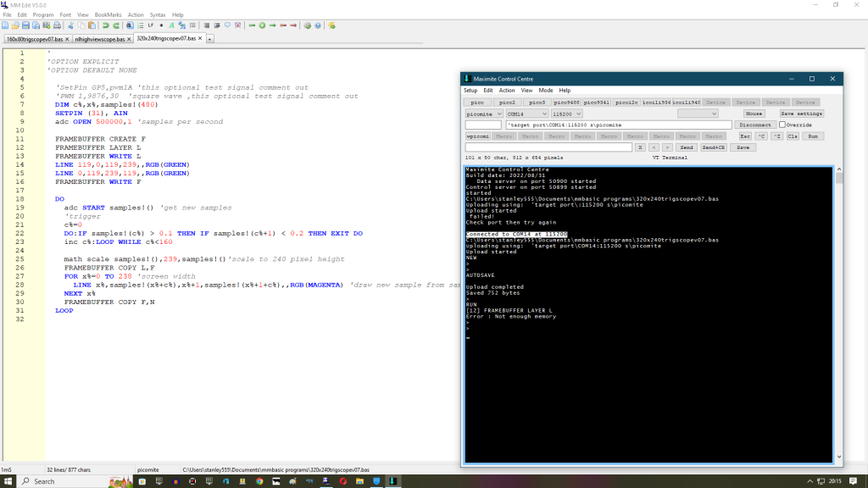Expand the COM14 port dropdown
This screenshot has width=868, height=488.
[526, 114]
